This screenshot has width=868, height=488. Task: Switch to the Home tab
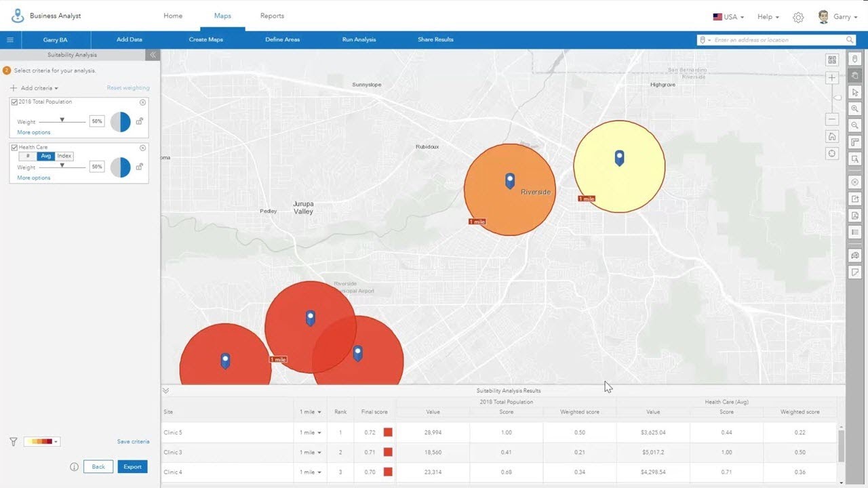click(173, 16)
